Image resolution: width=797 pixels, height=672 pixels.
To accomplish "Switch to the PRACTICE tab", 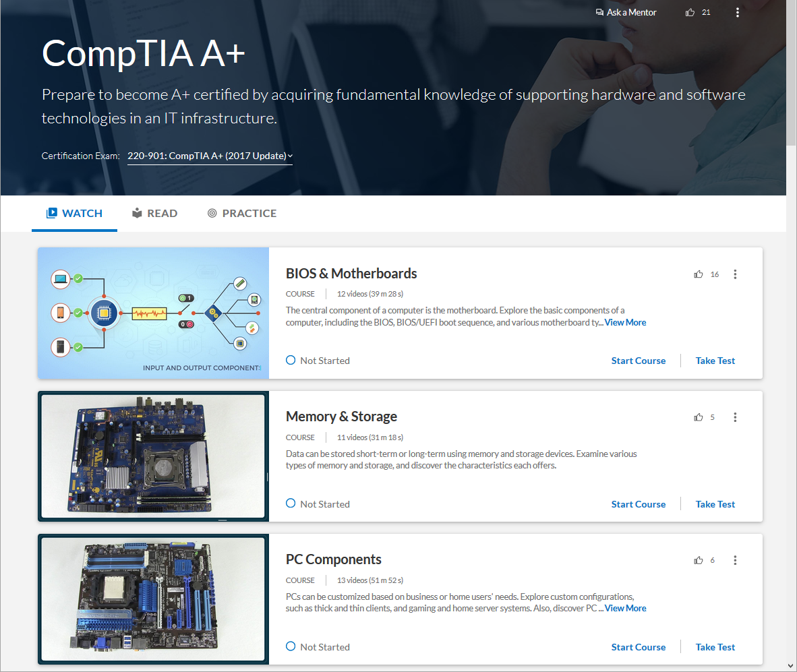I will tap(242, 214).
